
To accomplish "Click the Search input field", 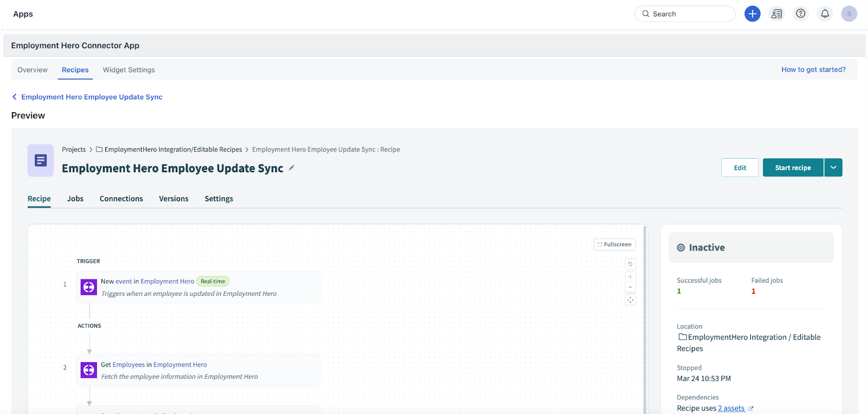I will (685, 14).
